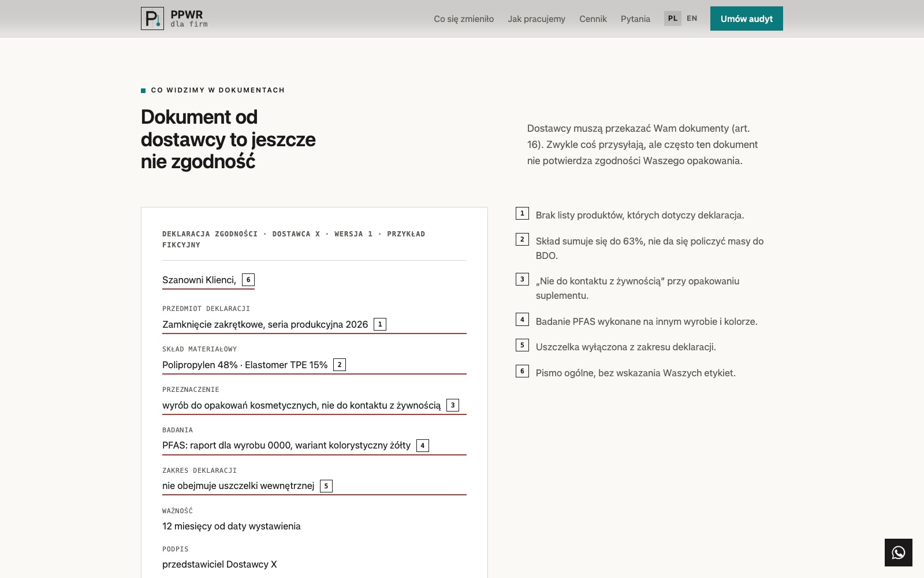Open the Co się zmieniło menu item
Viewport: 924px width, 578px height.
click(x=464, y=19)
